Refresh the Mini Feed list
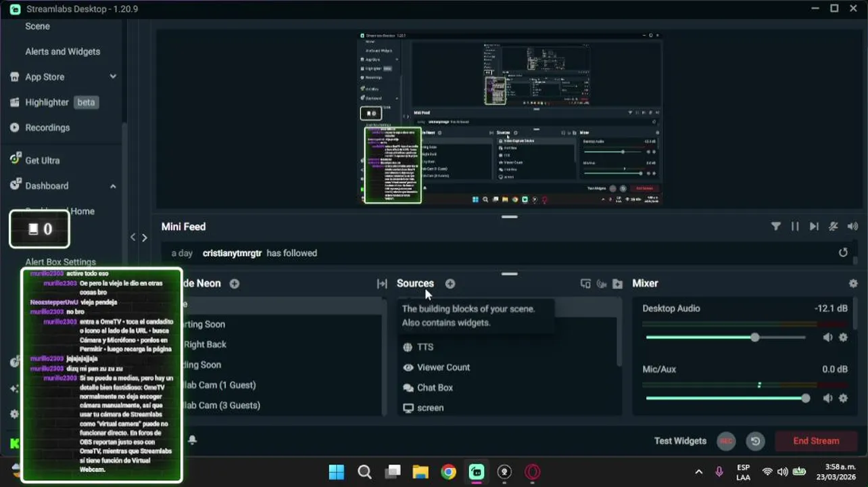Viewport: 868px width, 487px height. [x=843, y=252]
